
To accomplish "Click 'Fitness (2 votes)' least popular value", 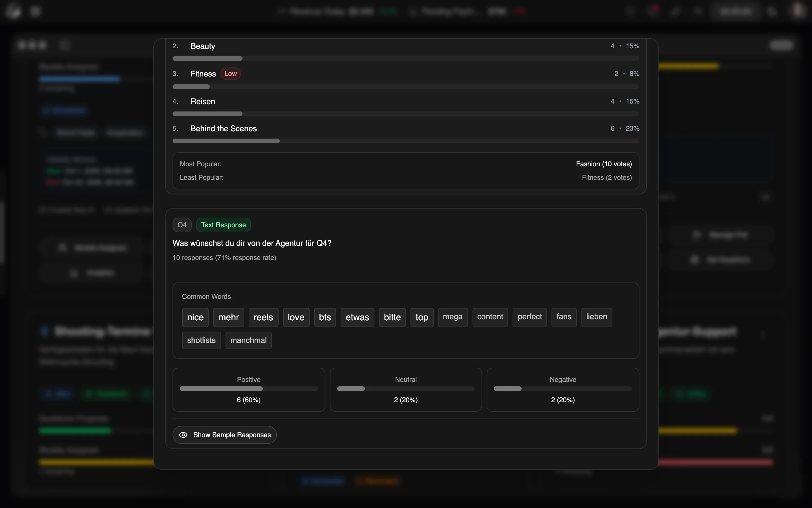I will click(607, 178).
